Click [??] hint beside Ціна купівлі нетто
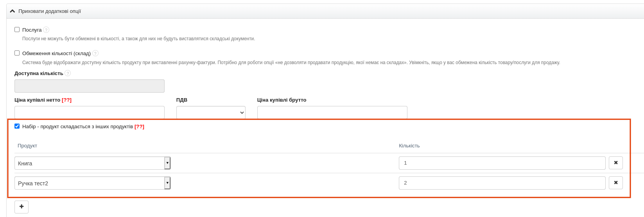The height and width of the screenshot is (217, 644). [66, 100]
